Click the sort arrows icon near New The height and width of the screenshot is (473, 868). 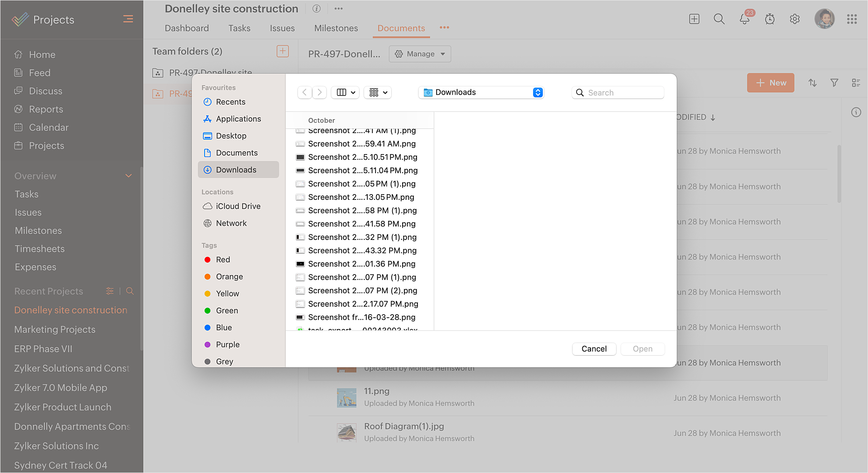812,83
